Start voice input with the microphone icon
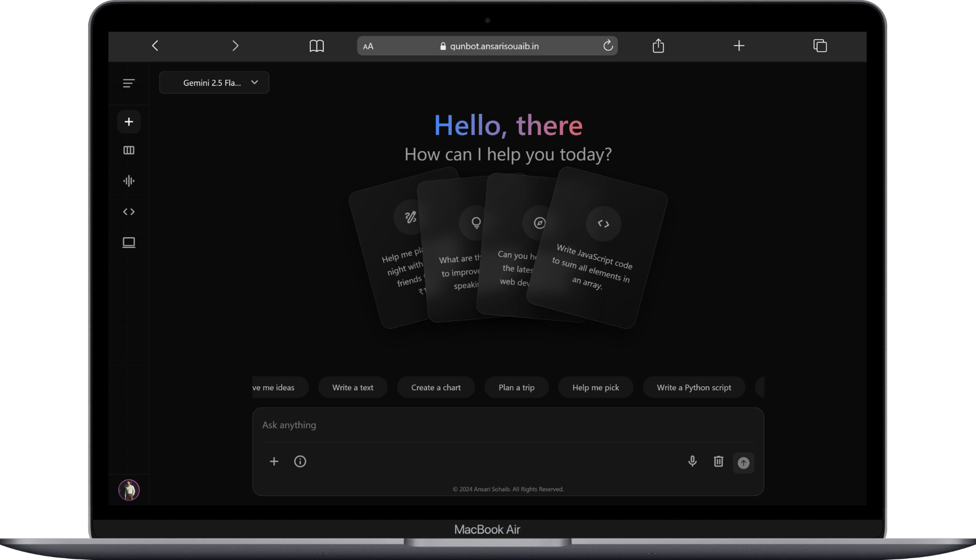The image size is (976, 560). (692, 461)
